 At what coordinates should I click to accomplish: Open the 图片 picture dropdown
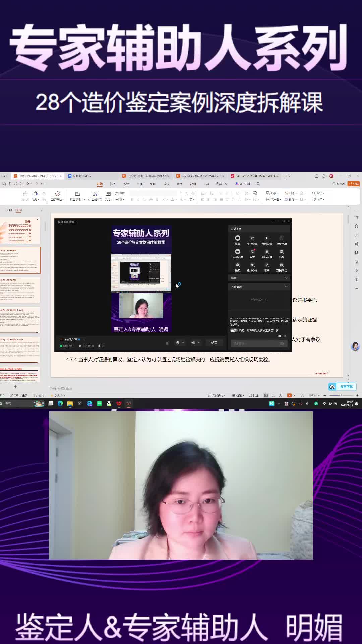point(291,193)
